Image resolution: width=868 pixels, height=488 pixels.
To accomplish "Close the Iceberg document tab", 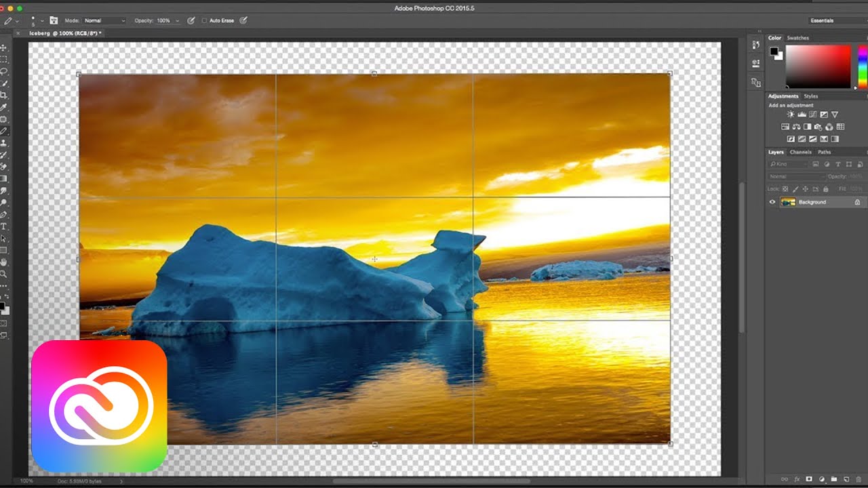I will [x=18, y=33].
